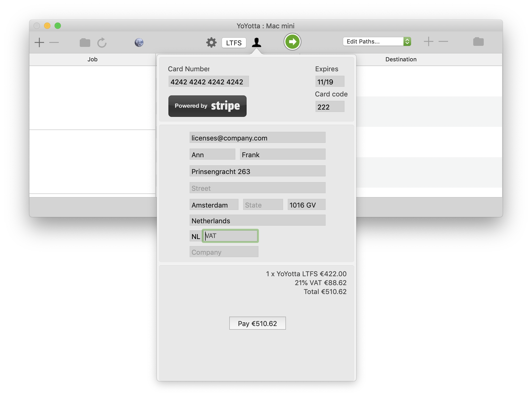Open source folder icon in left toolbar
Screen dimensions: 532x402
(85, 42)
